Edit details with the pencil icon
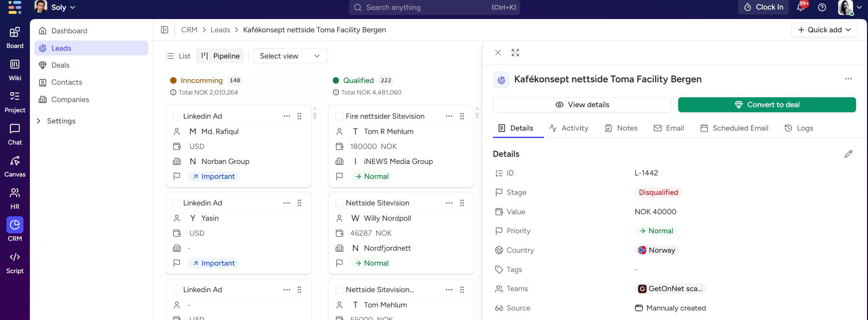868x320 pixels. [x=848, y=154]
